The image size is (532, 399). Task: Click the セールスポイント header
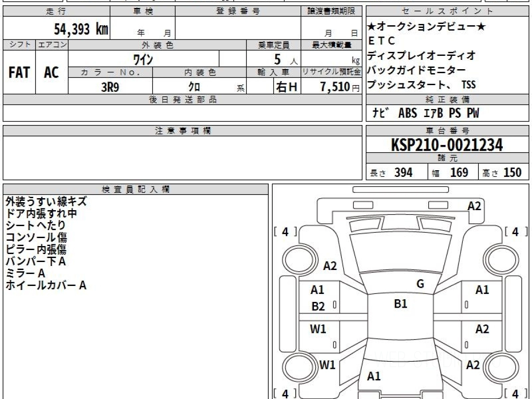(x=447, y=12)
